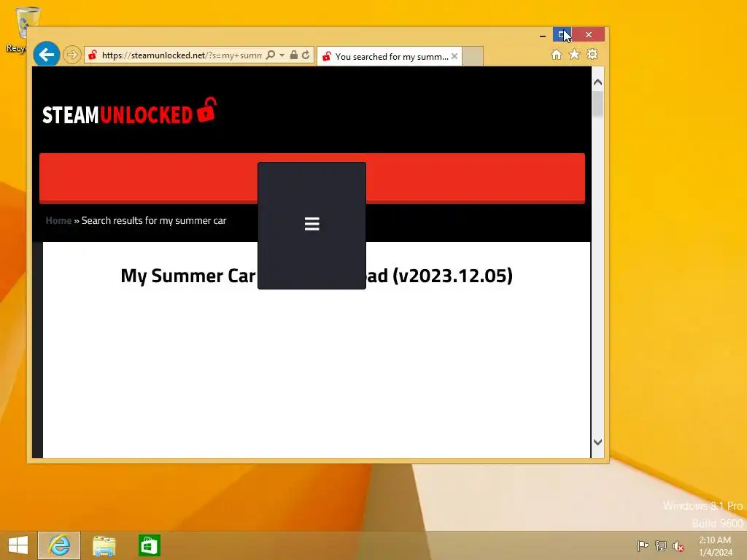This screenshot has width=747, height=560.
Task: Open the Windows Store taskbar icon
Action: coord(149,545)
